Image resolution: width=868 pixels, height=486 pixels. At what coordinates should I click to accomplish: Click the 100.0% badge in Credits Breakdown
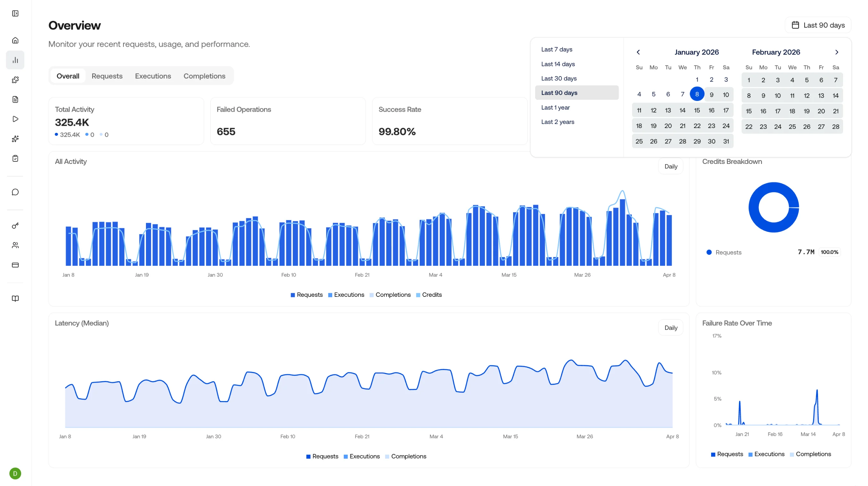829,252
